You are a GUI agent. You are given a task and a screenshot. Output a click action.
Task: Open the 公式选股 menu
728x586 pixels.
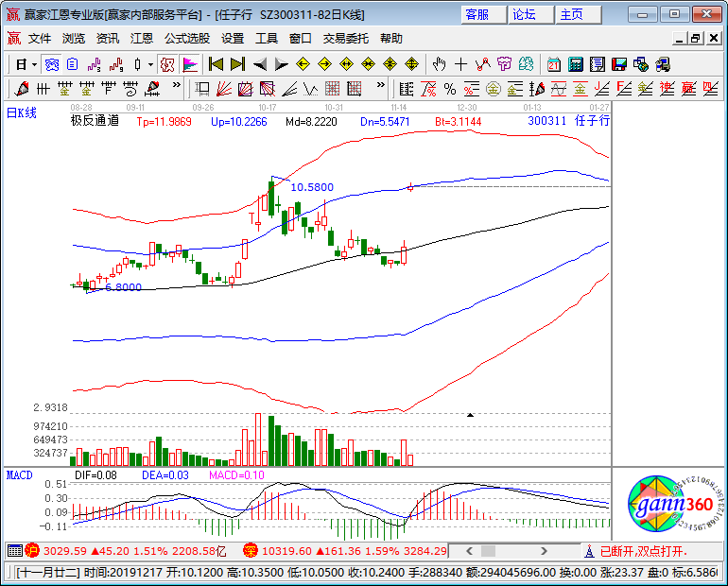click(187, 39)
